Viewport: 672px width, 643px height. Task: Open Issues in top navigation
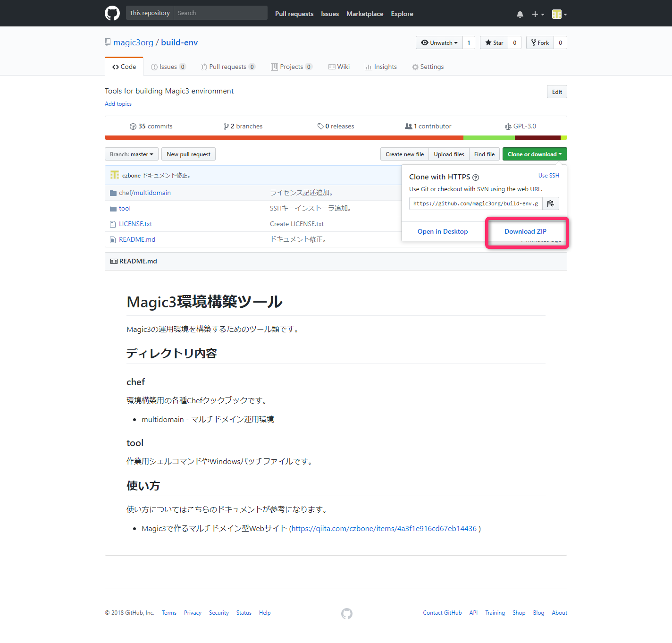tap(330, 14)
